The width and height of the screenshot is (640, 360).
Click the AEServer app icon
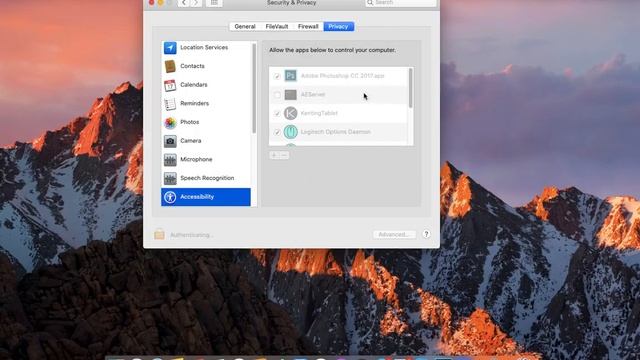290,95
